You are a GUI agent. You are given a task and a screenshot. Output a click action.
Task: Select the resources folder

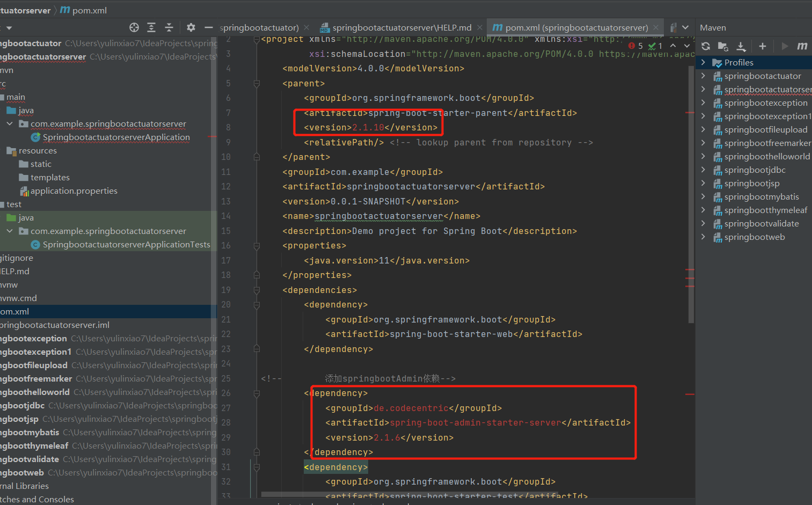tap(38, 150)
